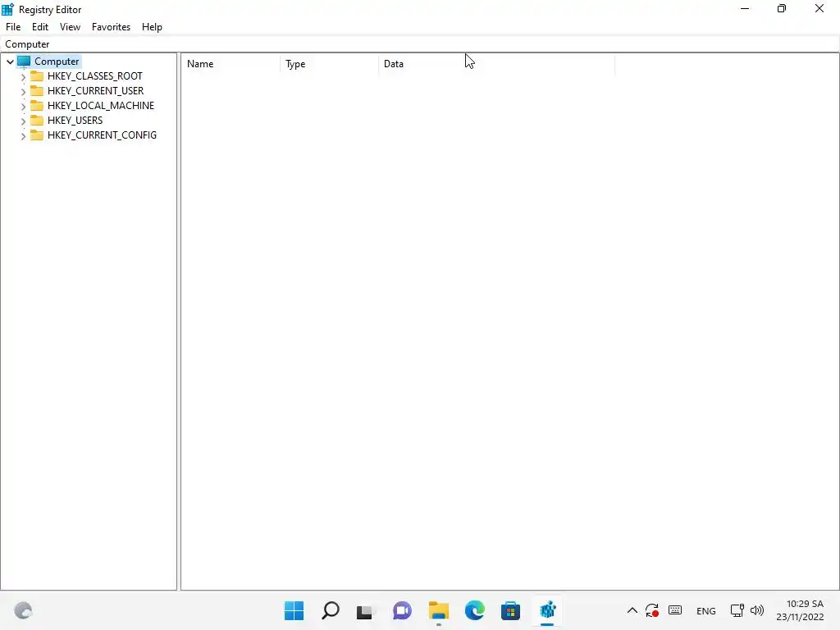Viewport: 840px width, 630px height.
Task: Expand HKEY_LOCAL_MACHINE key
Action: click(23, 106)
